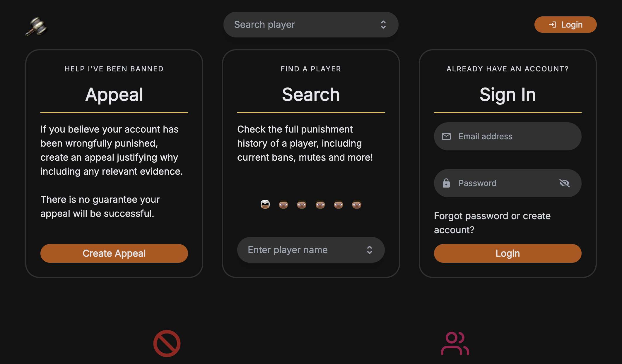The height and width of the screenshot is (364, 622).
Task: Click the fourth player head avatar
Action: point(320,204)
